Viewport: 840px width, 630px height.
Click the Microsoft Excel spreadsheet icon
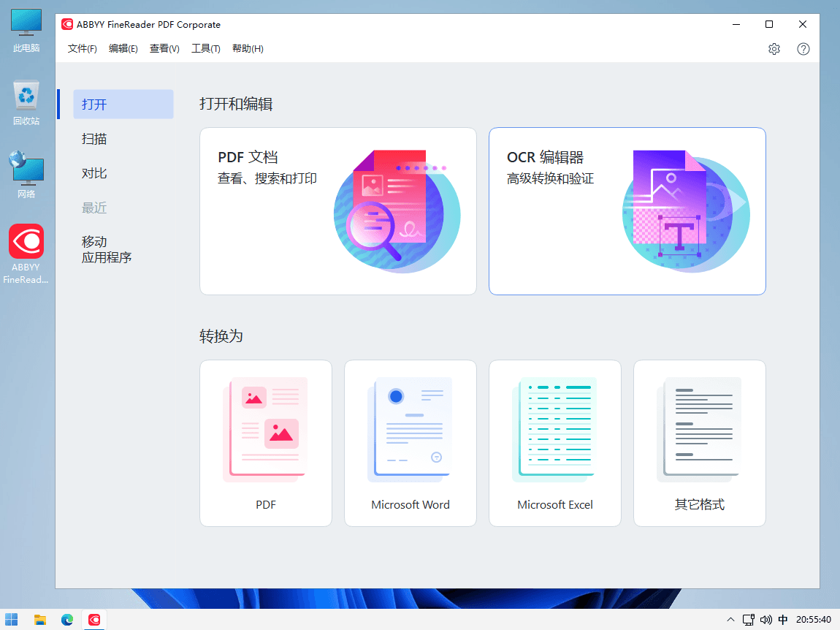[x=555, y=429]
